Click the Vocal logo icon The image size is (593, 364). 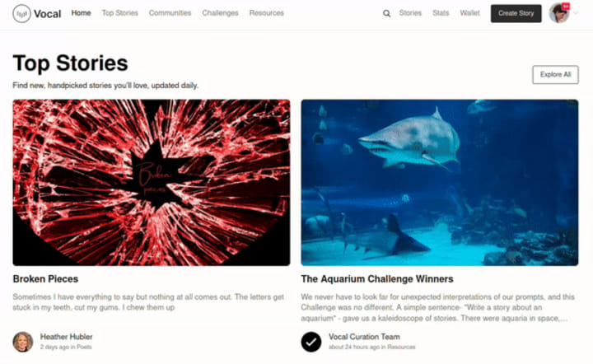coord(21,14)
